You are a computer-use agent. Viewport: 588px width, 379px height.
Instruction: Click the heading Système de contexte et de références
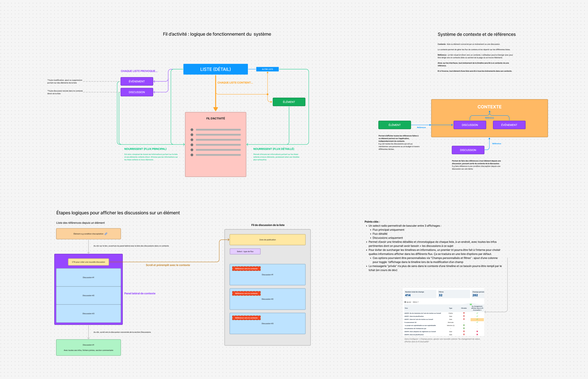pyautogui.click(x=477, y=34)
